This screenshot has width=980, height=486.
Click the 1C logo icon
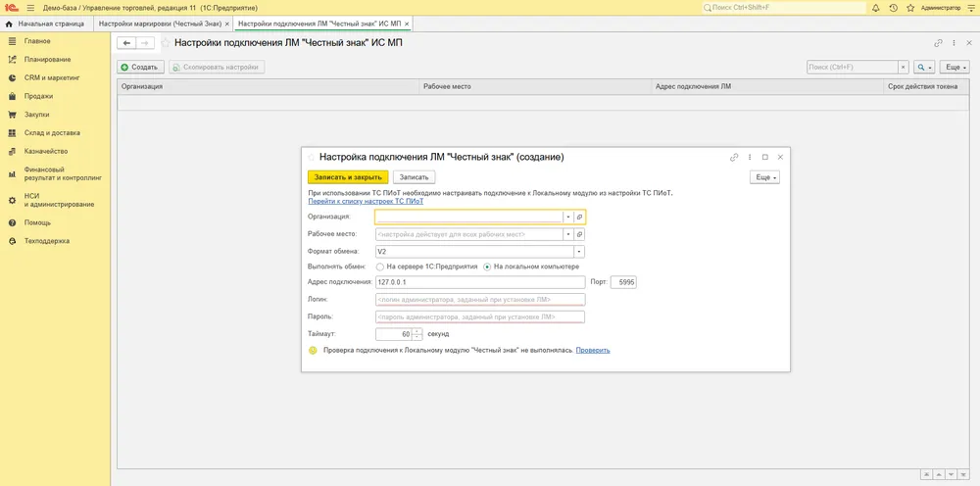click(x=11, y=8)
